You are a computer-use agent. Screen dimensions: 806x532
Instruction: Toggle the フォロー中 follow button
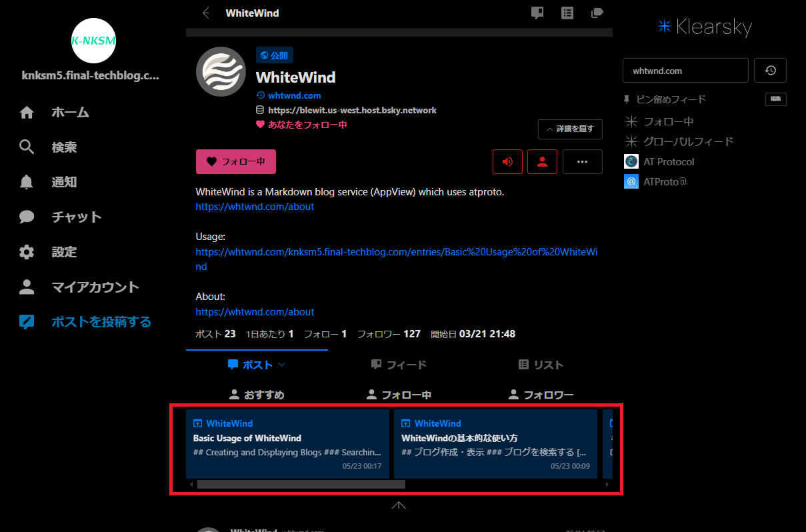(x=236, y=161)
